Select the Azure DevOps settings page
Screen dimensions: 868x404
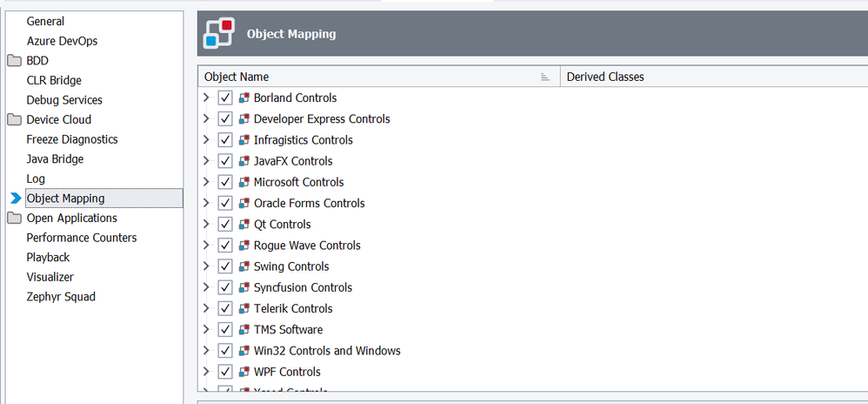[x=62, y=41]
